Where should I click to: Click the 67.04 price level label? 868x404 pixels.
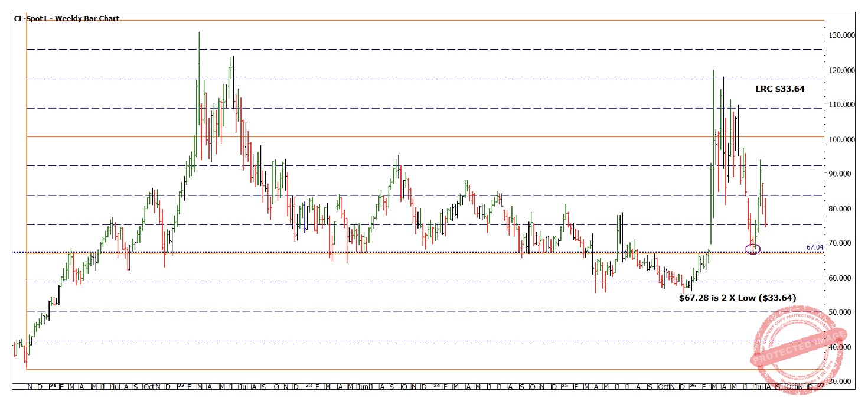[x=815, y=247]
